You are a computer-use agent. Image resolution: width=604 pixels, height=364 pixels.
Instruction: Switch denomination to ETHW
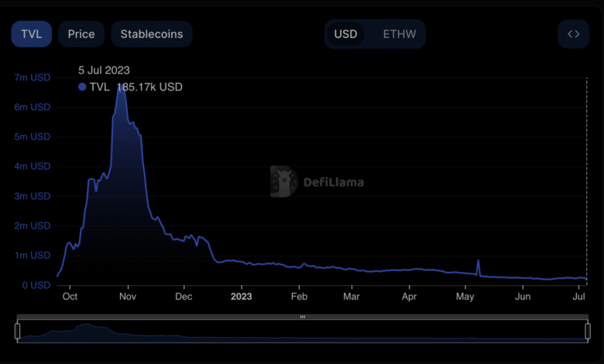click(x=399, y=34)
